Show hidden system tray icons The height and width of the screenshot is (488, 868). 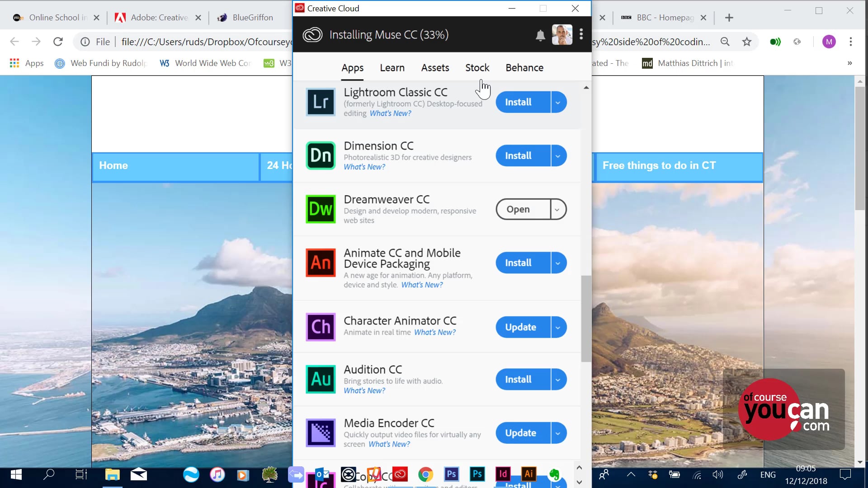631,474
